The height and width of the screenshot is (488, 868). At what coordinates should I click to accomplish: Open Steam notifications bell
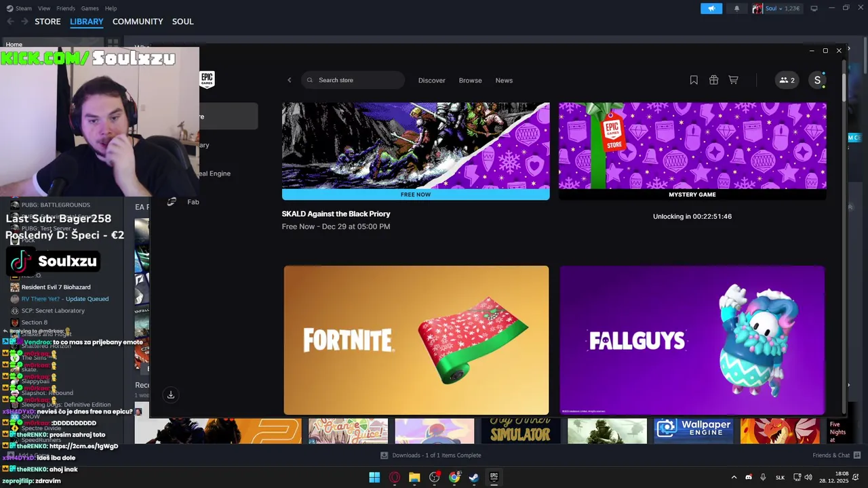[737, 8]
